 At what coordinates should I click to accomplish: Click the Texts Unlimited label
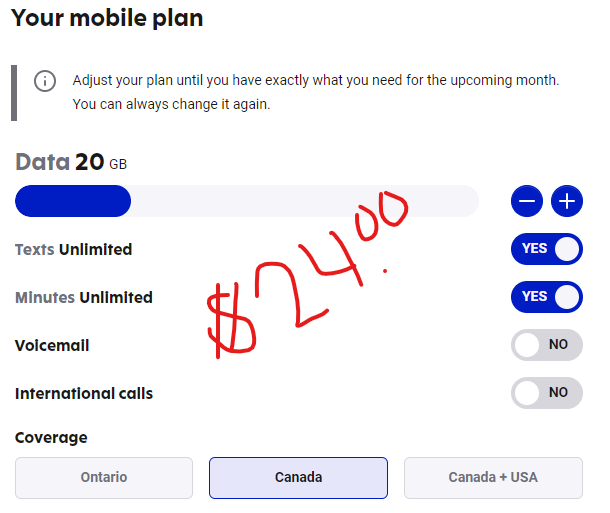point(74,249)
